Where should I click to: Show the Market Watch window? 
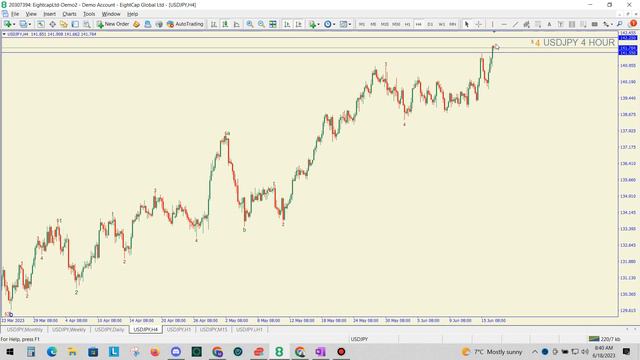tap(41, 24)
